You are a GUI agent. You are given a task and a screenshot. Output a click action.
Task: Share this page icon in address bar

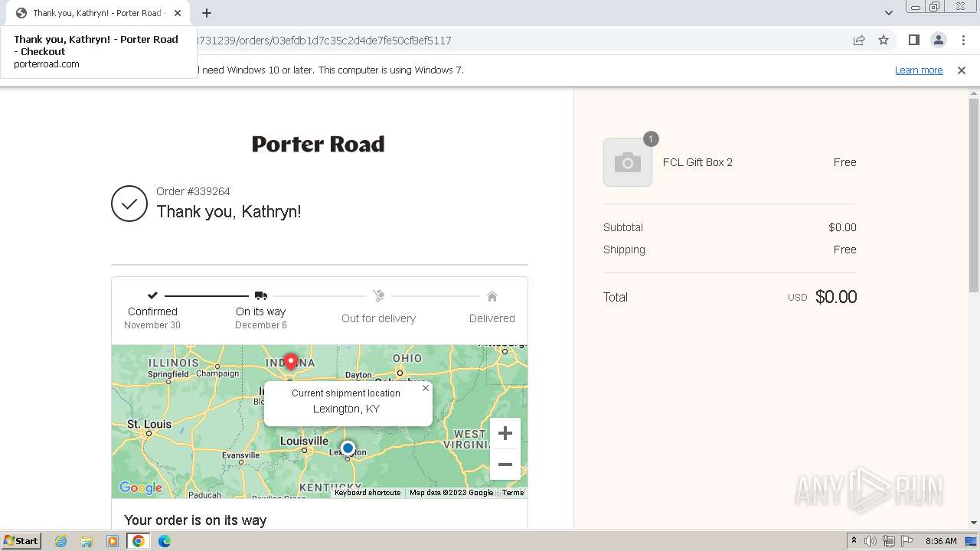[859, 40]
